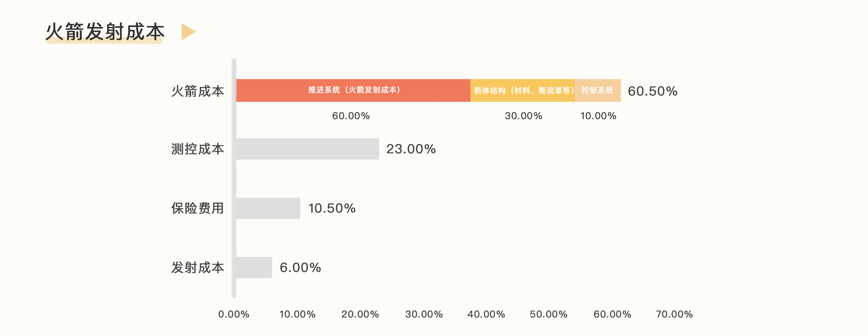Select the red 推进系统 bar segment
The height and width of the screenshot is (336, 868).
(x=353, y=90)
